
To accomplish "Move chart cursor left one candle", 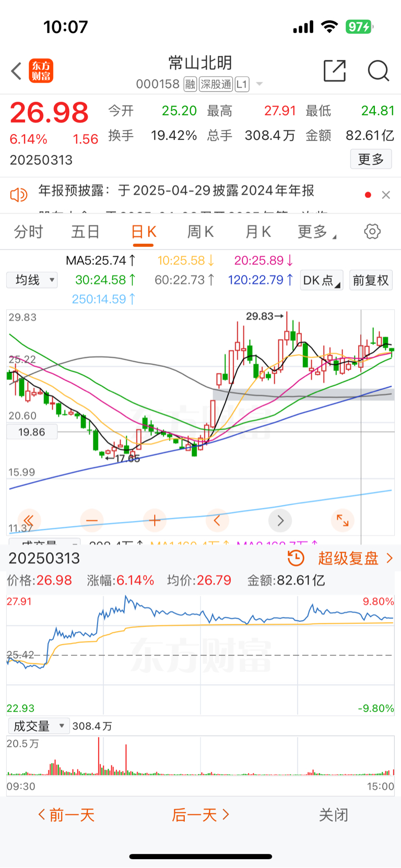I will (217, 520).
